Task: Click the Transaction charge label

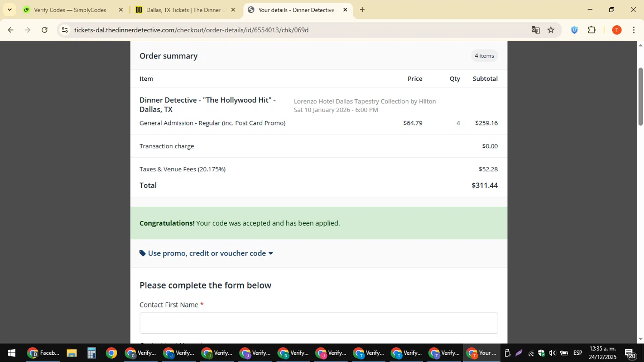Action: point(167,146)
